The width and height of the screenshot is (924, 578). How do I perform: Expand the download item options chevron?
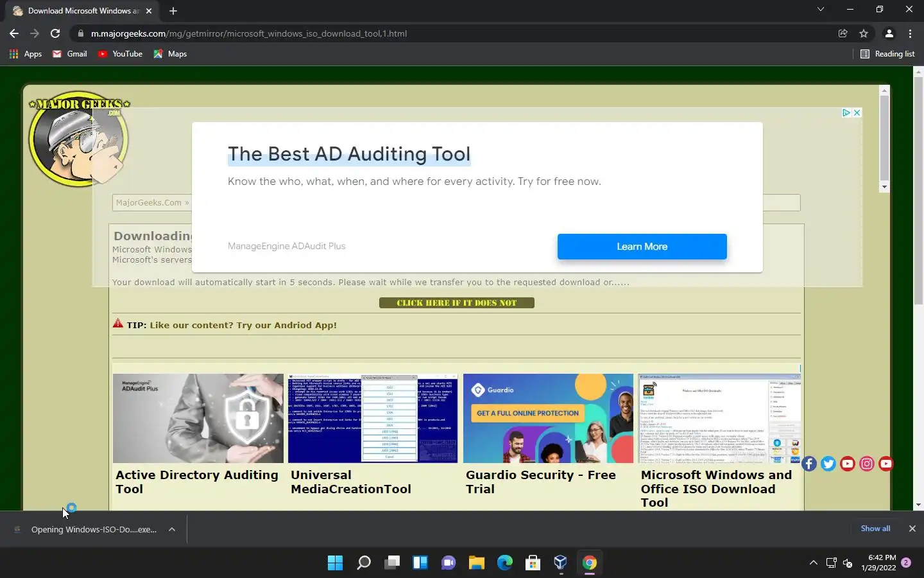pos(172,529)
